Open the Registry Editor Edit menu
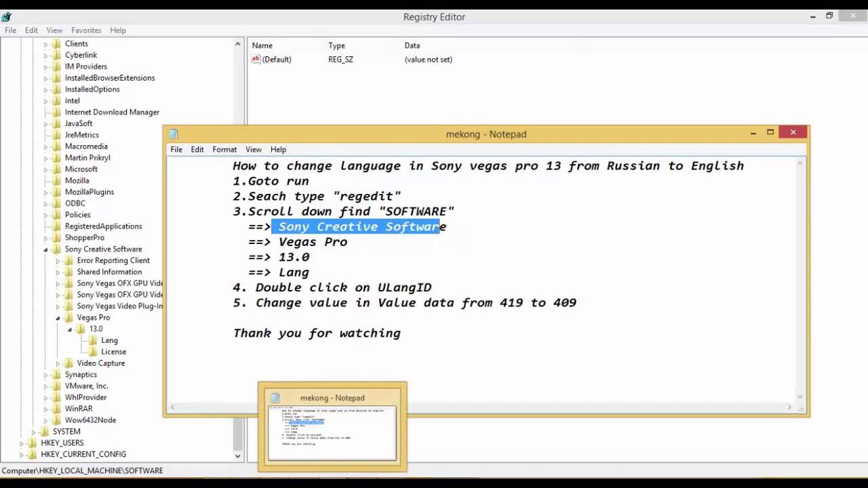 point(31,30)
